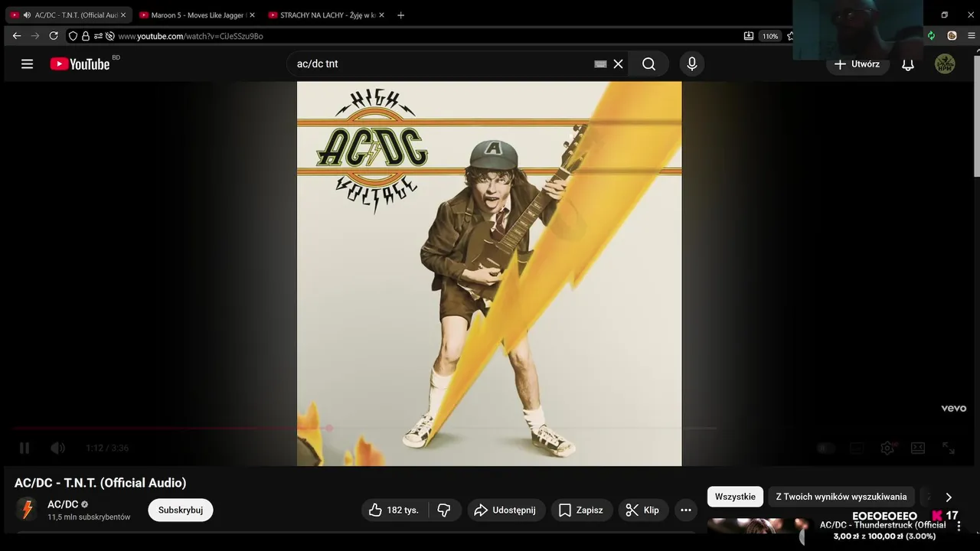Click the page vertical scrollbar
Viewport: 980px width, 551px height.
coord(976,115)
